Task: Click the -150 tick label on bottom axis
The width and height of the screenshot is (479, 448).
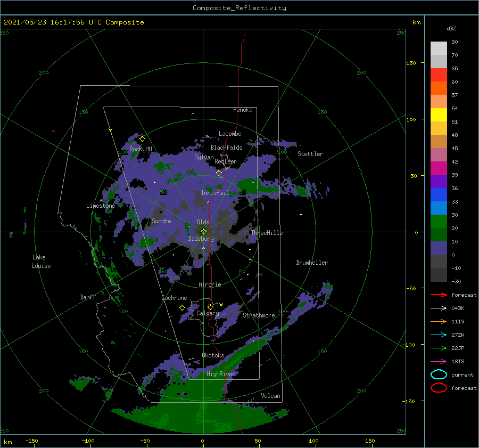Action: (31, 441)
